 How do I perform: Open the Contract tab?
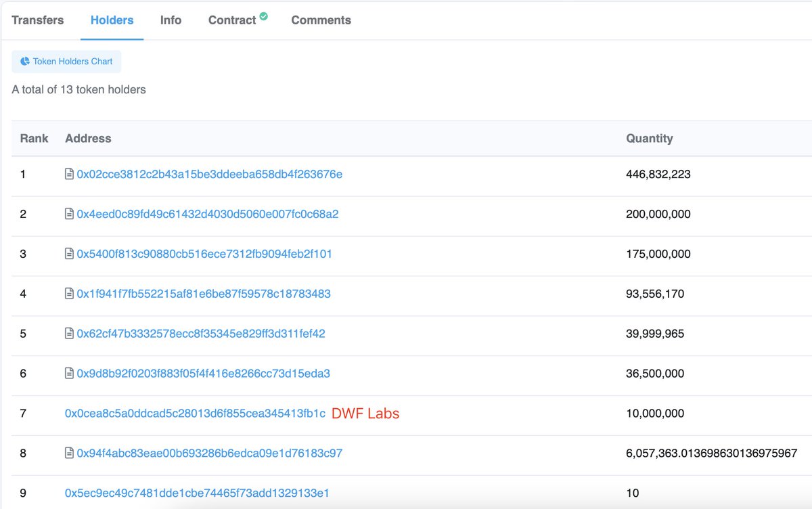point(232,20)
